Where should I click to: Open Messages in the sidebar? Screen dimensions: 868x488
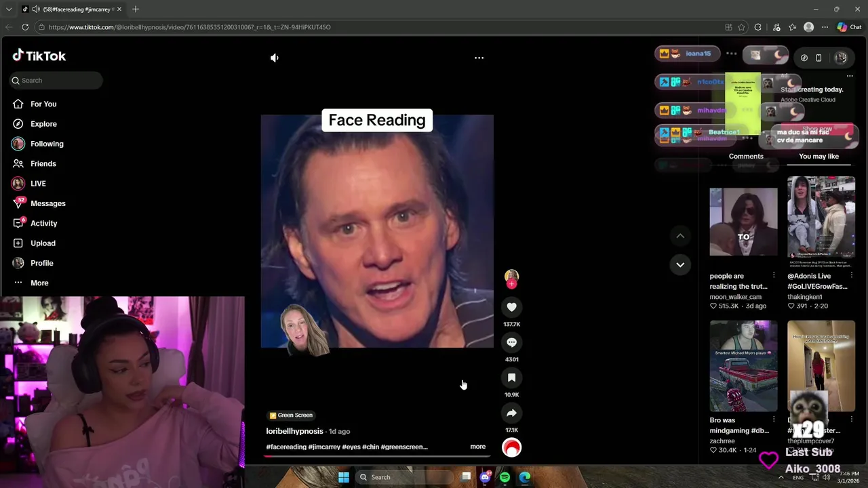[39, 203]
